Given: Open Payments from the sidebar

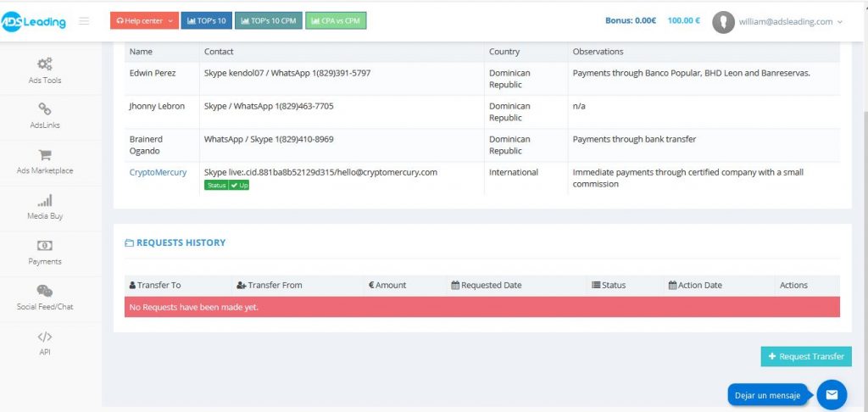Looking at the screenshot, I should coord(45,253).
